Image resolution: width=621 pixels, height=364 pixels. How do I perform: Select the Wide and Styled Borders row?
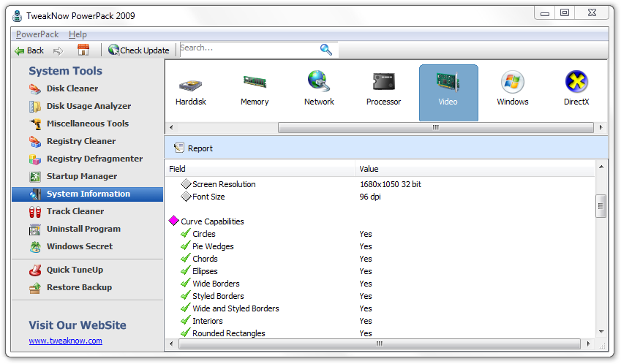(x=380, y=308)
